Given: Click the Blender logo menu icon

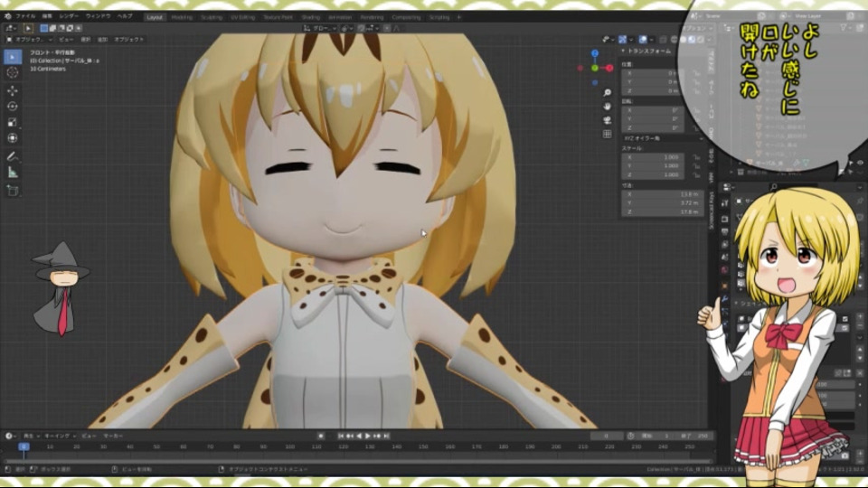Looking at the screenshot, I should coord(8,16).
